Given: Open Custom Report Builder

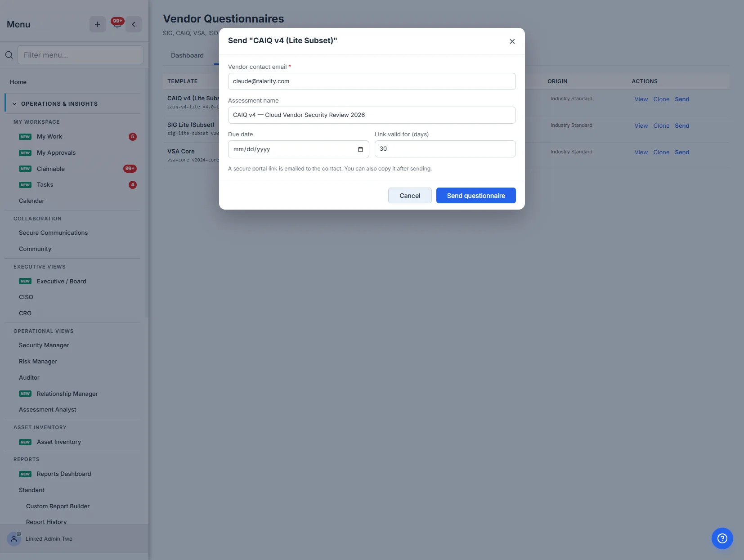Looking at the screenshot, I should tap(58, 506).
